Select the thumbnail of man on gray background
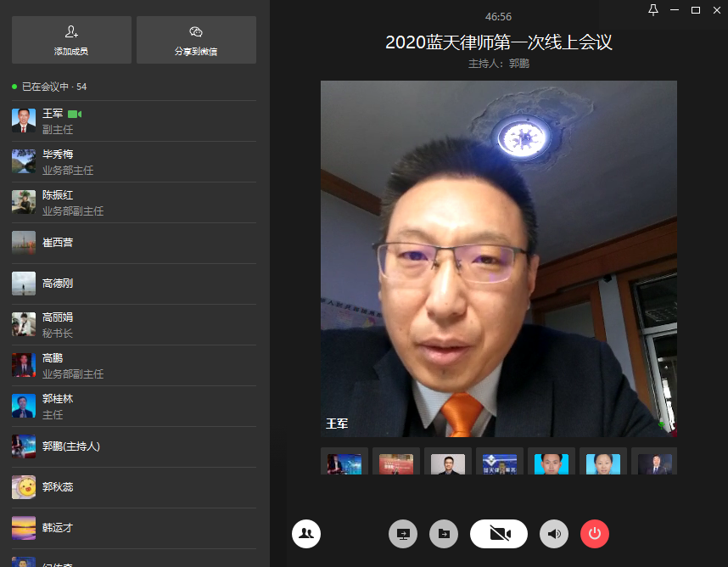Viewport: 728px width, 567px height. tap(448, 461)
